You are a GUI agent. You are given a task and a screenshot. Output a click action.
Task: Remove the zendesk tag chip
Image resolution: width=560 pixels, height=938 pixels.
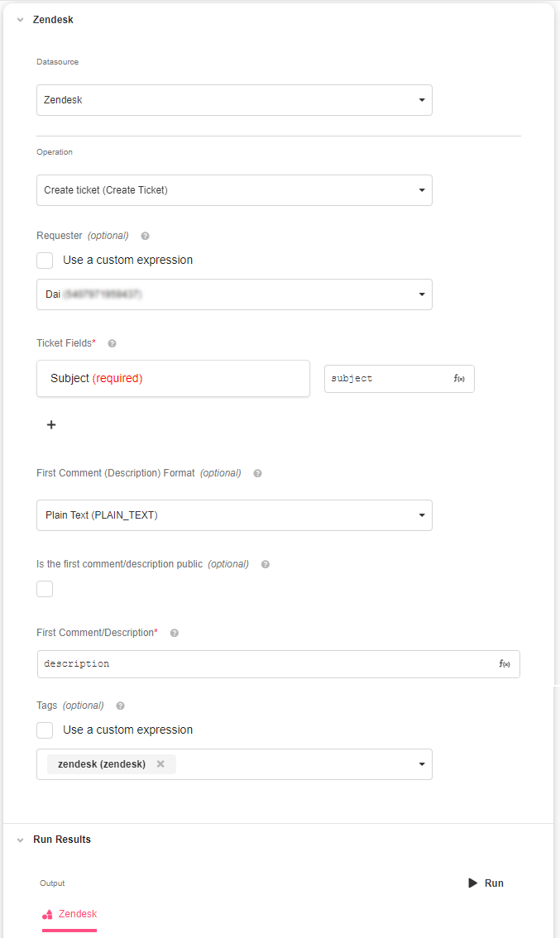click(160, 764)
